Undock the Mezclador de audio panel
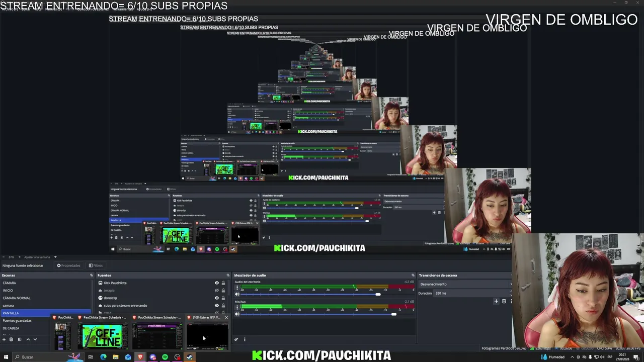 tap(413, 275)
